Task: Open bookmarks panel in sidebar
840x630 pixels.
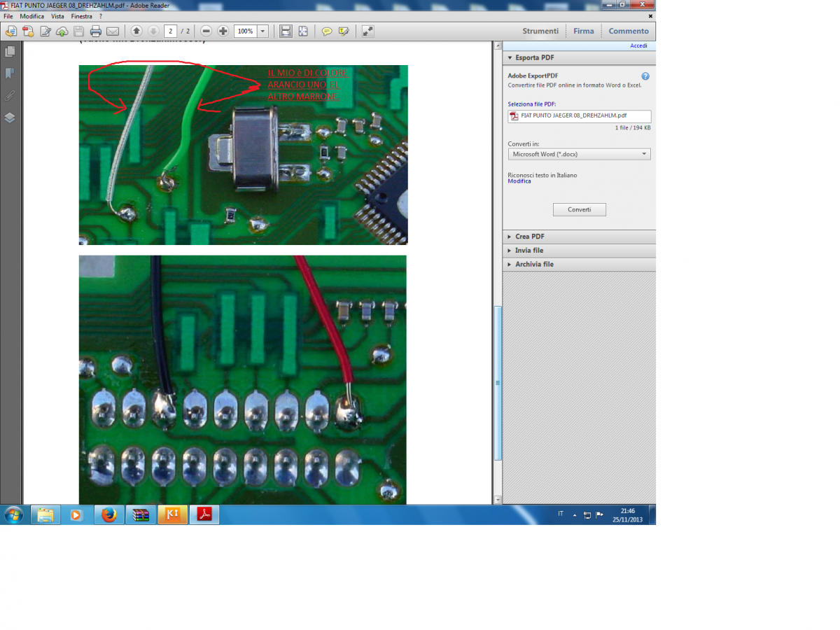Action: tap(10, 73)
